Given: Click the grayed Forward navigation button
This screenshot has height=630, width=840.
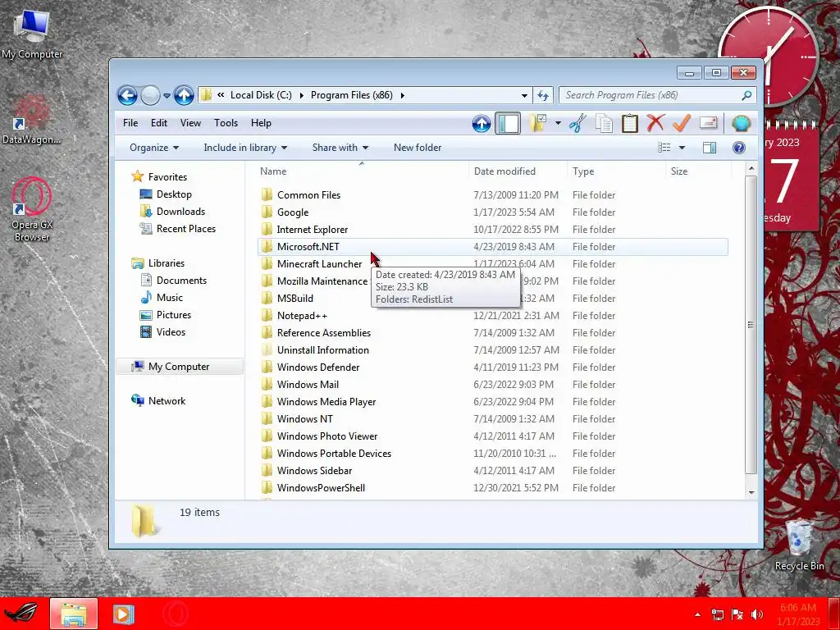Looking at the screenshot, I should (x=151, y=95).
